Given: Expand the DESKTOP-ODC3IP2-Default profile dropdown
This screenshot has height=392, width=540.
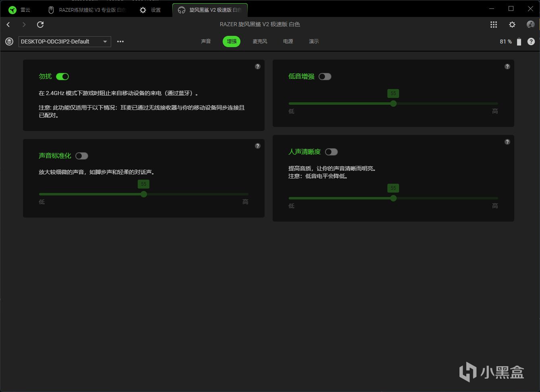Looking at the screenshot, I should (65, 41).
